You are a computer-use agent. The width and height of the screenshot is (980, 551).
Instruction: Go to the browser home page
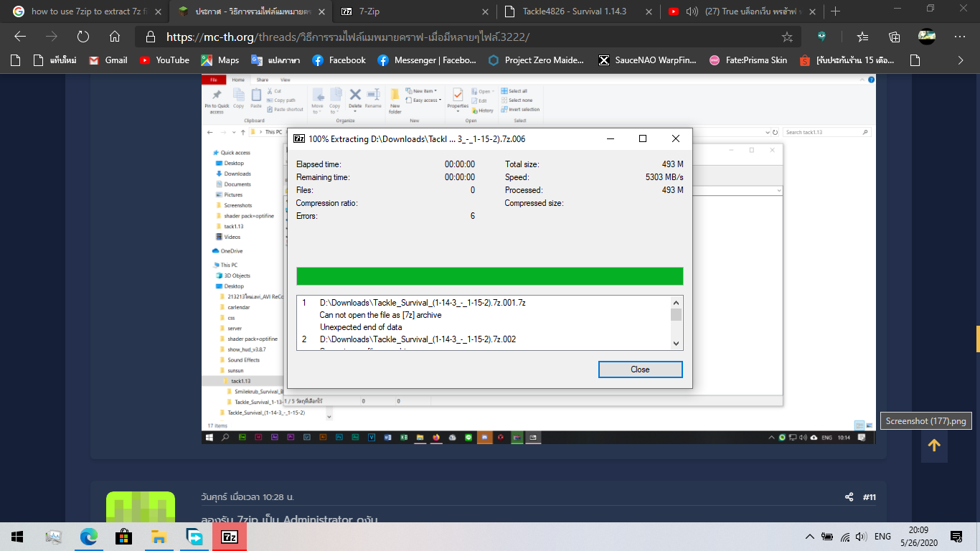[x=115, y=37]
